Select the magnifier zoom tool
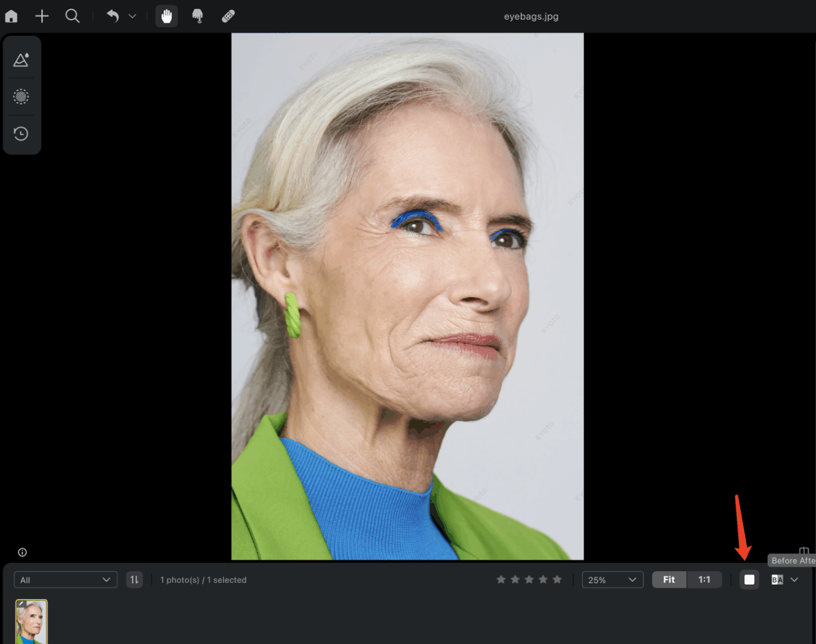The image size is (816, 644). click(73, 16)
